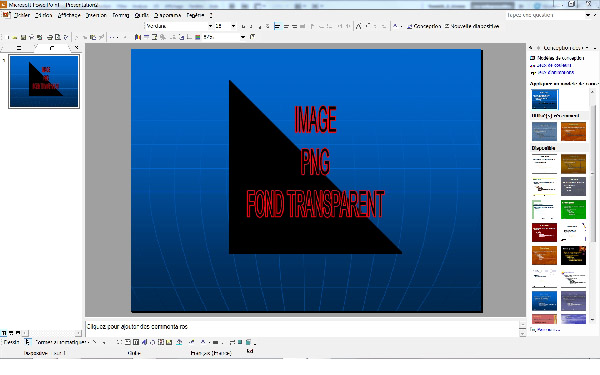Image resolution: width=600 pixels, height=375 pixels.
Task: Insert Clip Art from the drawing toolbar
Action: pos(161,342)
